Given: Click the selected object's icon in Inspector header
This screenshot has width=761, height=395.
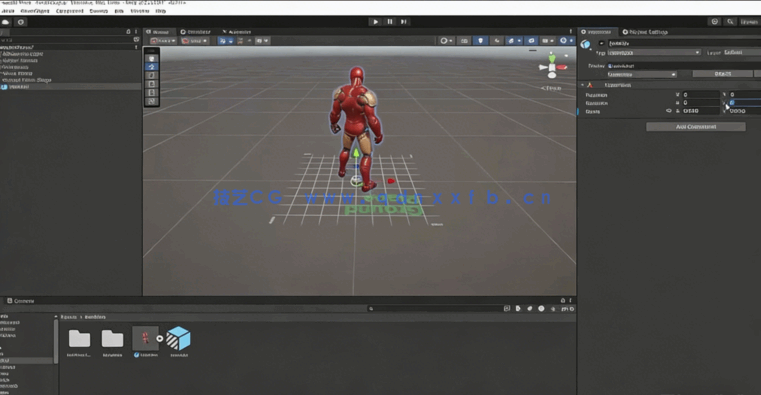Looking at the screenshot, I should (x=586, y=45).
